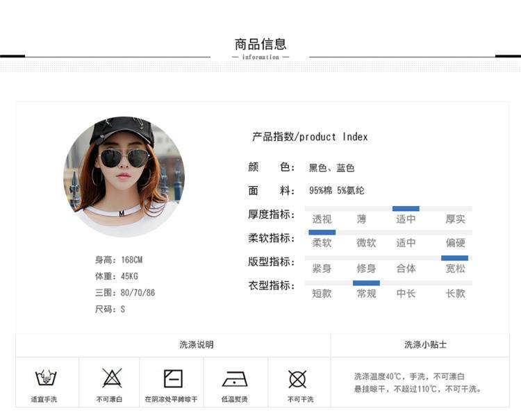This screenshot has width=521, height=420.
Task: Click the size text 尺码: S
Action: (x=110, y=310)
